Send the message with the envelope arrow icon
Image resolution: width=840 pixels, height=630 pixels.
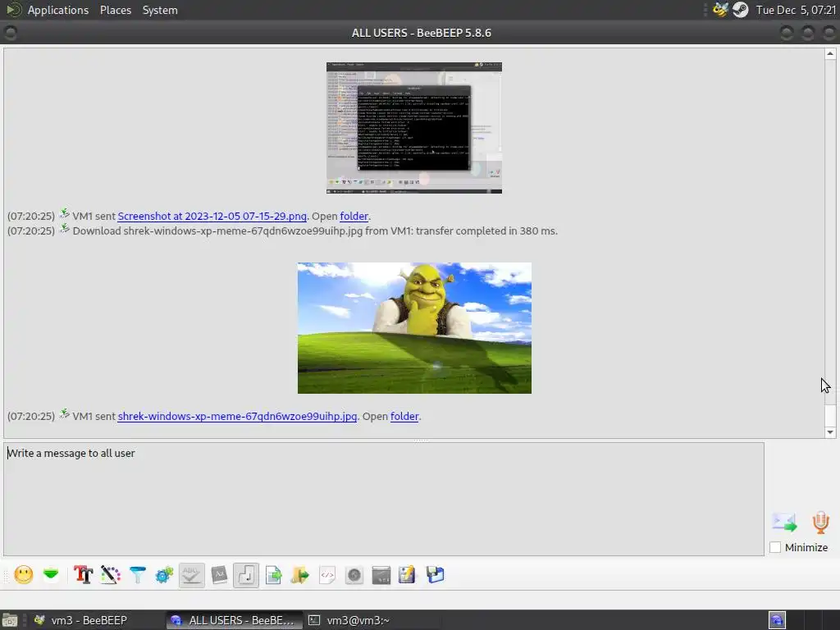(784, 523)
